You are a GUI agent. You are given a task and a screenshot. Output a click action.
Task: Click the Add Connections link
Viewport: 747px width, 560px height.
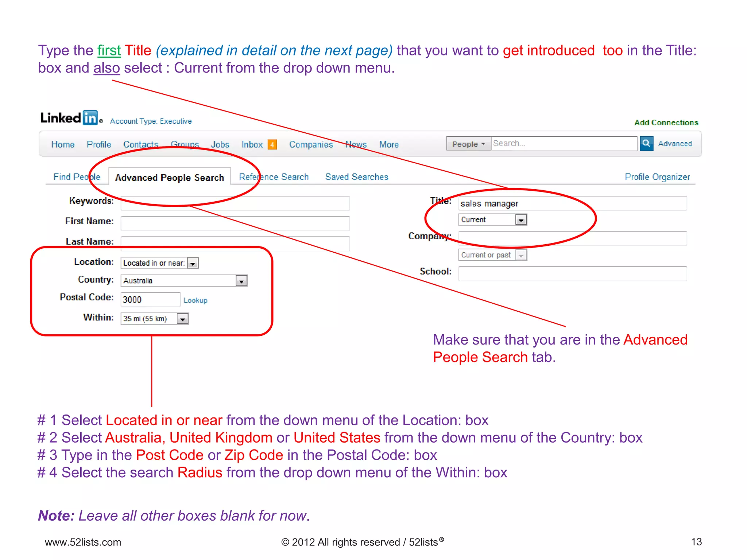[666, 122]
